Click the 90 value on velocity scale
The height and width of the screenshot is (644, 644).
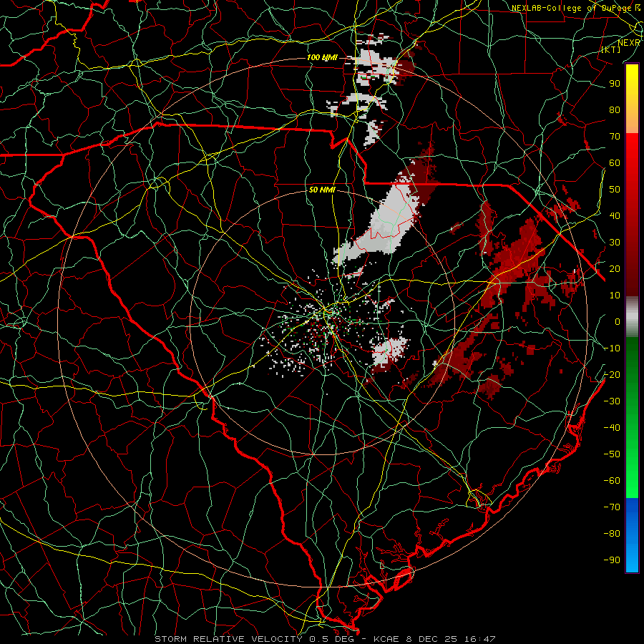[615, 84]
